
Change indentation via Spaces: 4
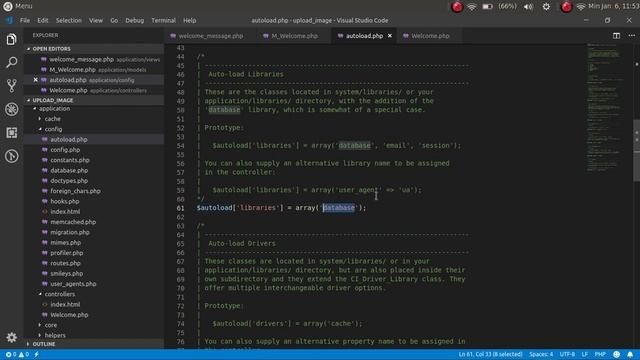point(541,354)
